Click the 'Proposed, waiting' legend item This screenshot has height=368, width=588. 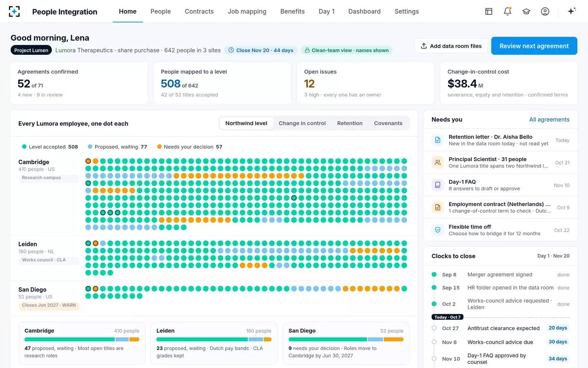(118, 147)
